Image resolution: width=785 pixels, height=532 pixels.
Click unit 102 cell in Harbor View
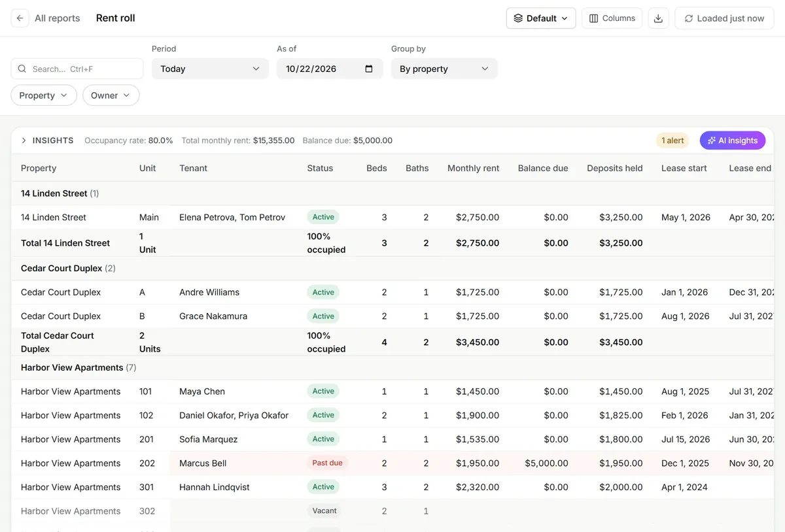click(x=147, y=416)
